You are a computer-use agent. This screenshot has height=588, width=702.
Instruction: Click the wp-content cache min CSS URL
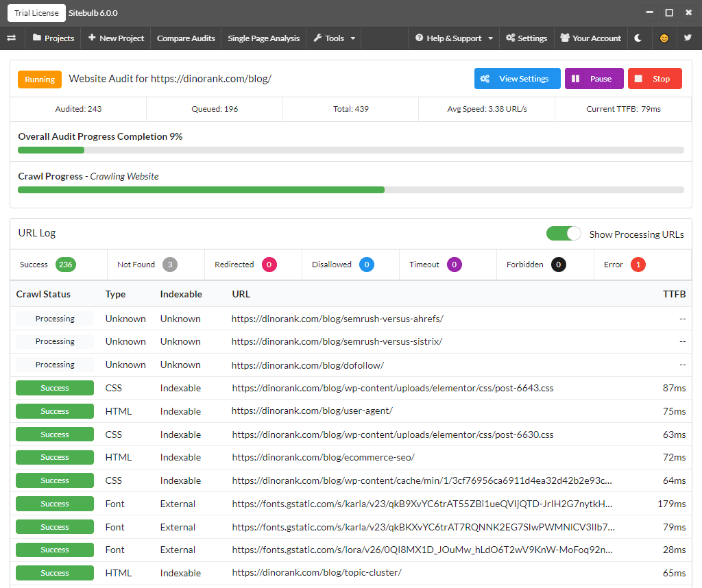[x=422, y=480]
